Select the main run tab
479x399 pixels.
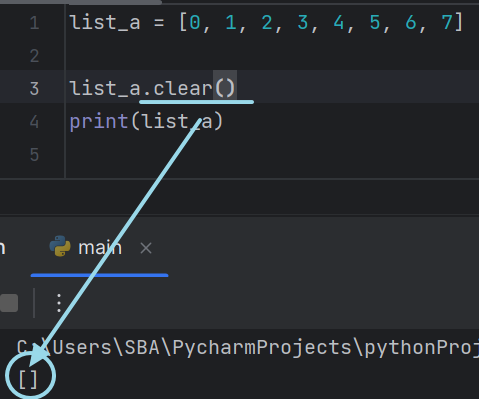pos(100,248)
